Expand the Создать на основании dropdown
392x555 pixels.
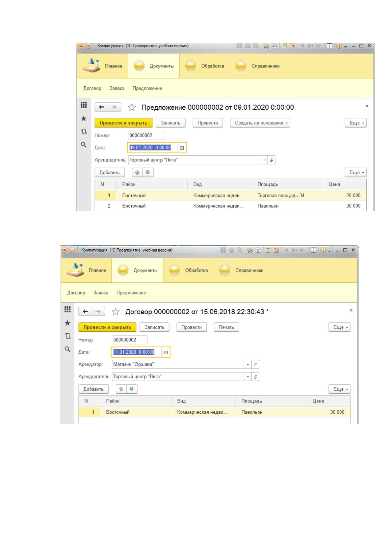click(260, 123)
